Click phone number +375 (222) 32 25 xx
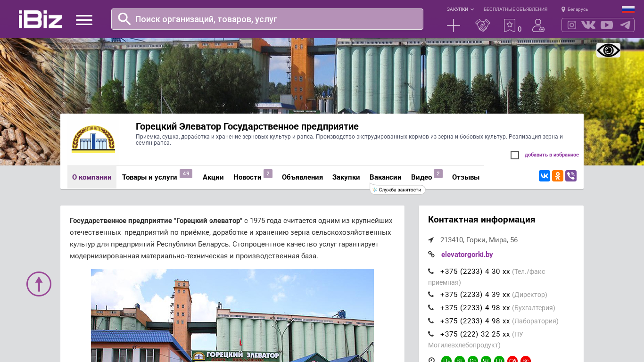644x362 pixels. click(475, 334)
